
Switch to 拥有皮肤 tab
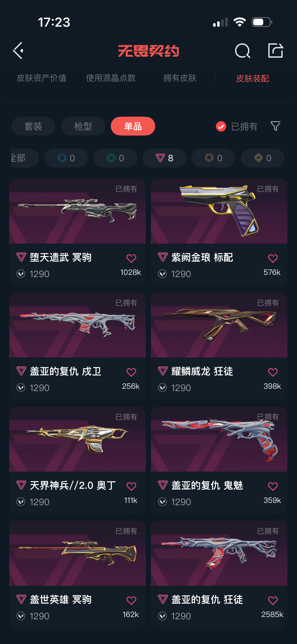(180, 78)
